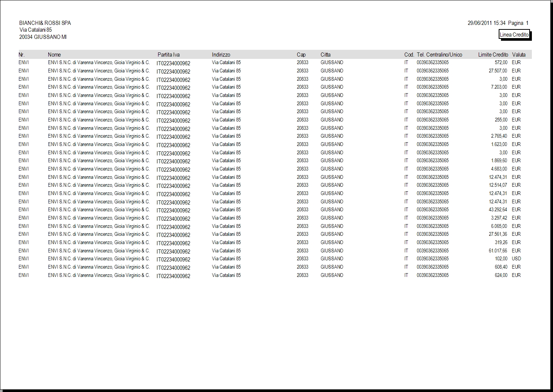Select the 43.292,64 credit limit amount
Screen dimensions: 553x392
point(498,210)
